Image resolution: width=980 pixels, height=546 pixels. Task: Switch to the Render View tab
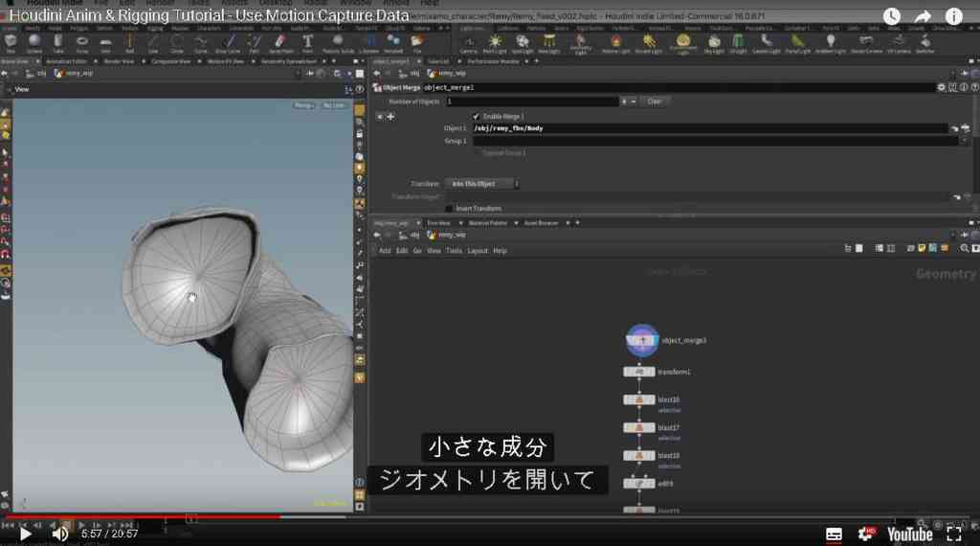point(119,61)
